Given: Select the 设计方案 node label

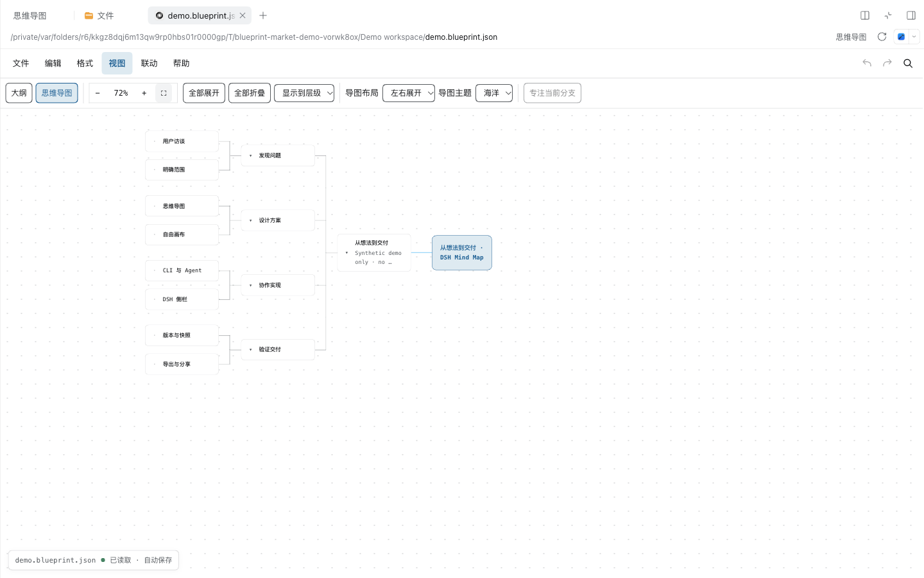Looking at the screenshot, I should [x=270, y=220].
